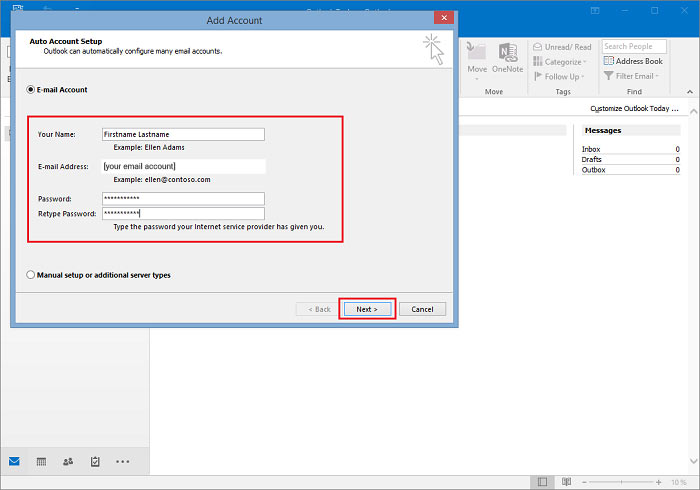Switch to Mail view icon in navigation bar
Screen dimensions: 700x490
point(14,461)
